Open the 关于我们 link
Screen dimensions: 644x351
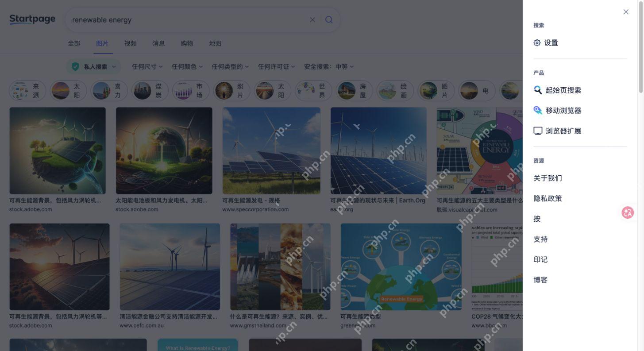point(548,178)
